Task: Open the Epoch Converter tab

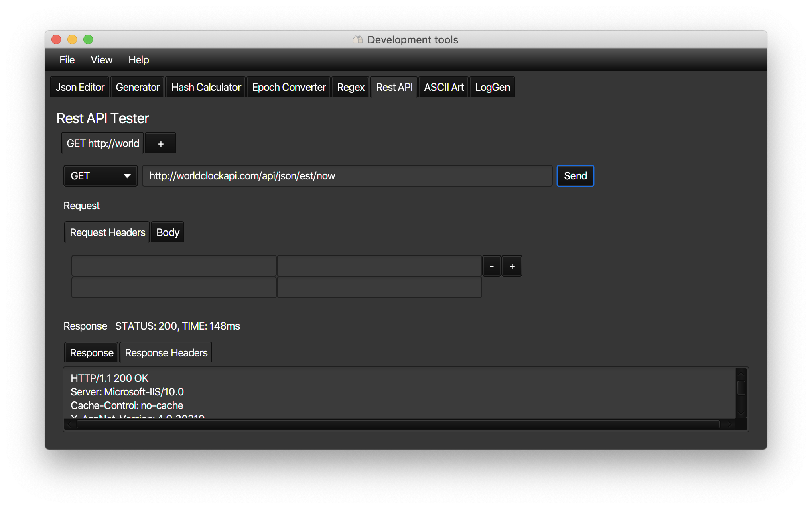Action: [x=288, y=87]
